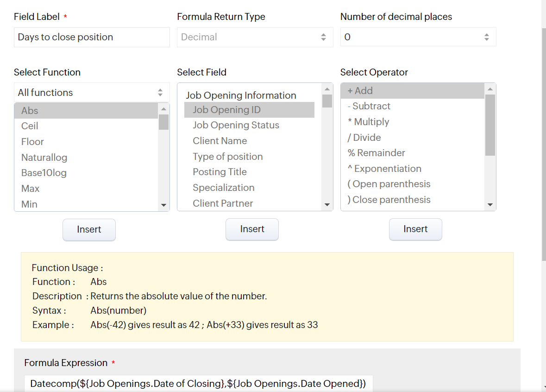Select the Subtract operator
Viewport: 546px width, 392px height.
[369, 106]
